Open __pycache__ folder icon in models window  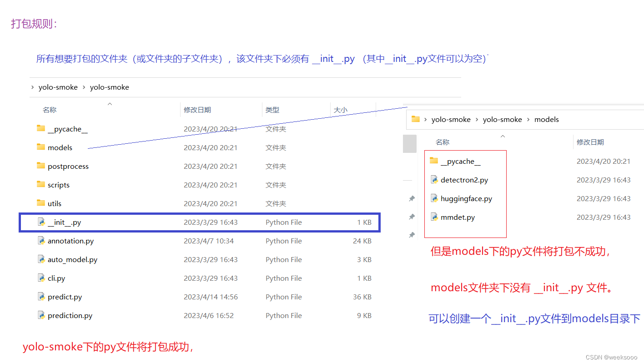coord(434,161)
